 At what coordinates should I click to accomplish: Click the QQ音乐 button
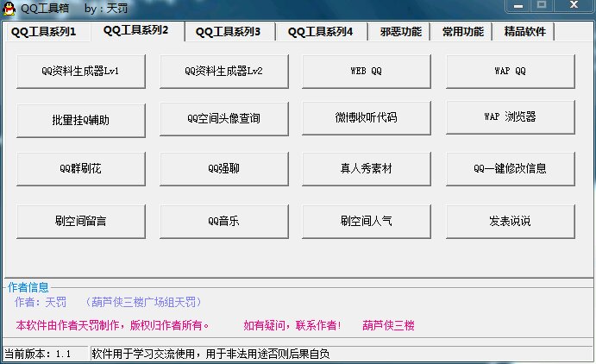point(224,222)
